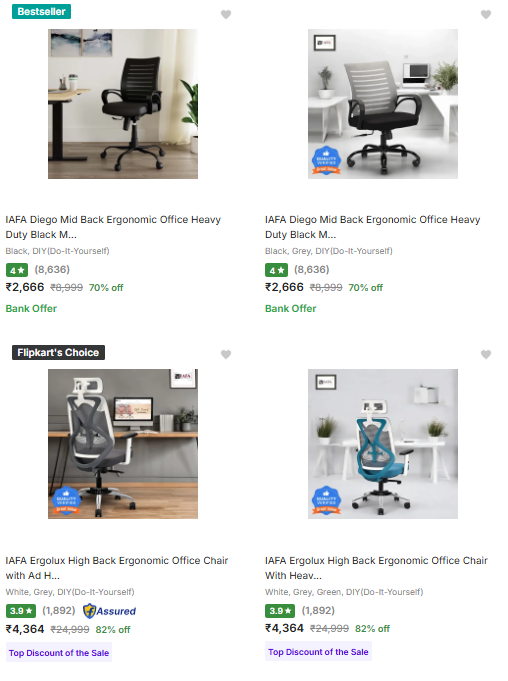Image resolution: width=508 pixels, height=681 pixels.
Task: Open IAFA Ergolux With Heav... title link
Action: [x=376, y=568]
